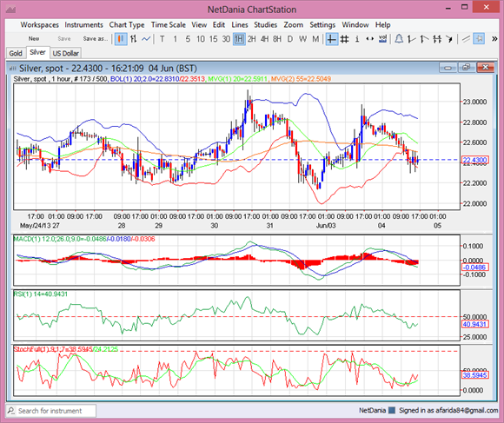Image resolution: width=504 pixels, height=423 pixels.
Task: Switch to the Silver tab
Action: pos(37,52)
